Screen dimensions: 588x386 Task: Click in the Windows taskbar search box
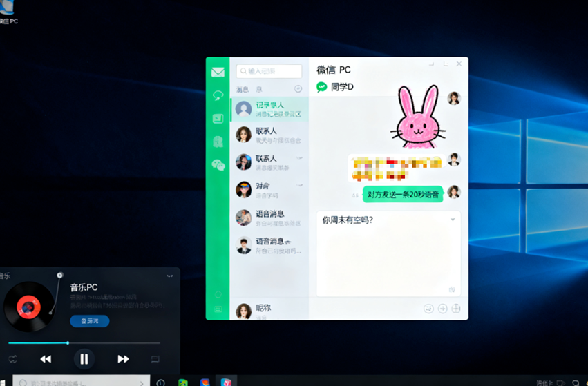pyautogui.click(x=82, y=382)
